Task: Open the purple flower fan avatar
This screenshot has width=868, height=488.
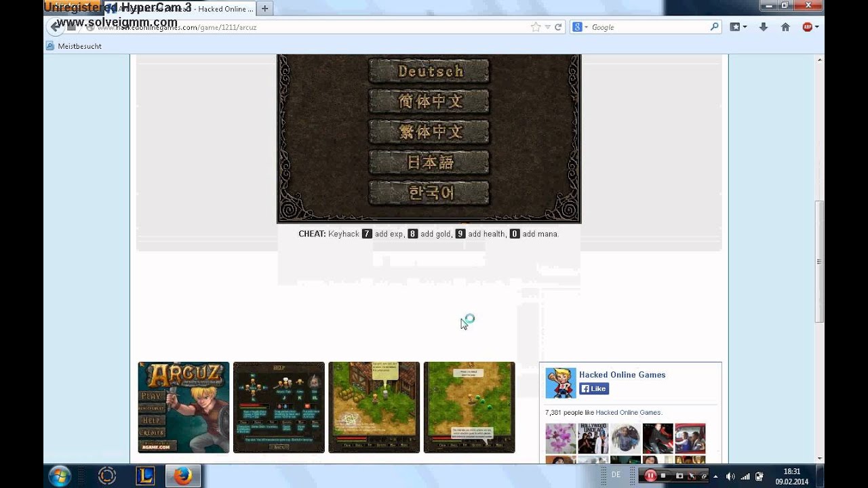Action: (x=561, y=439)
